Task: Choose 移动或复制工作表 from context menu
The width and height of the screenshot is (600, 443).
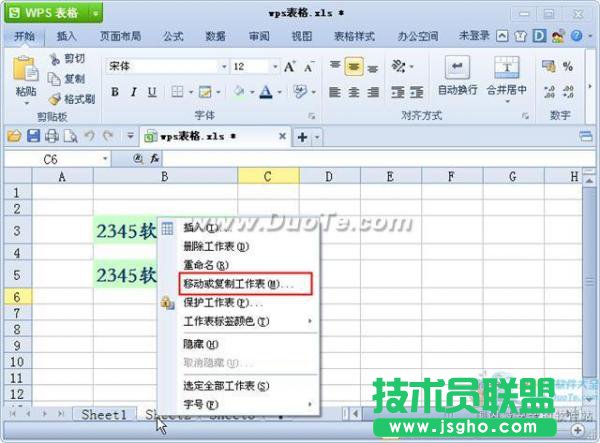Action: click(245, 284)
